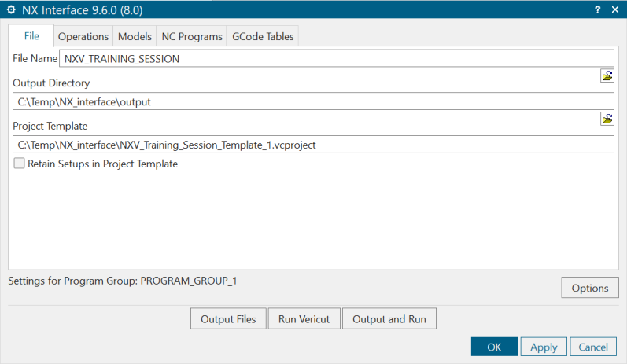This screenshot has width=627, height=364.
Task: Click the Options button
Action: 590,288
